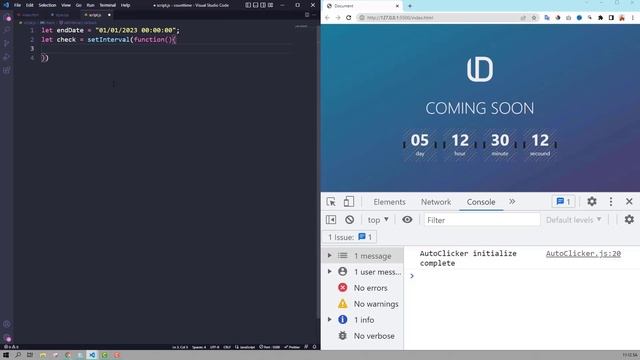Toggle the panel layout icon in title bar
Image resolution: width=640 pixels, height=360 pixels.
256,5
